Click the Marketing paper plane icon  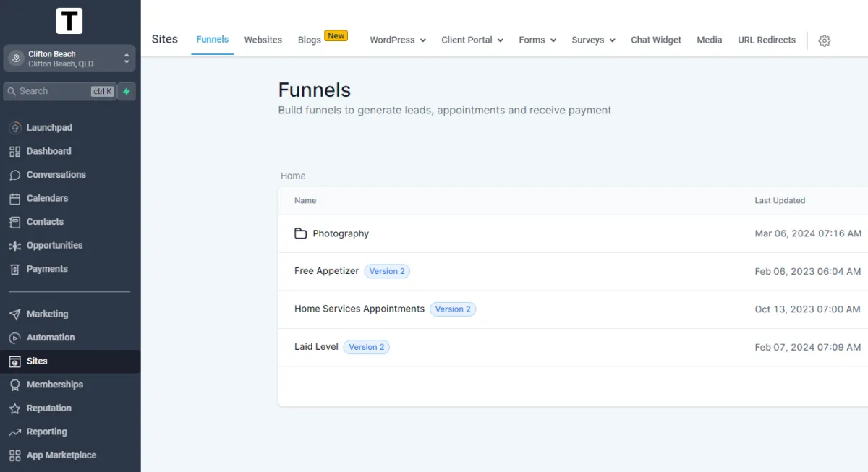(14, 314)
